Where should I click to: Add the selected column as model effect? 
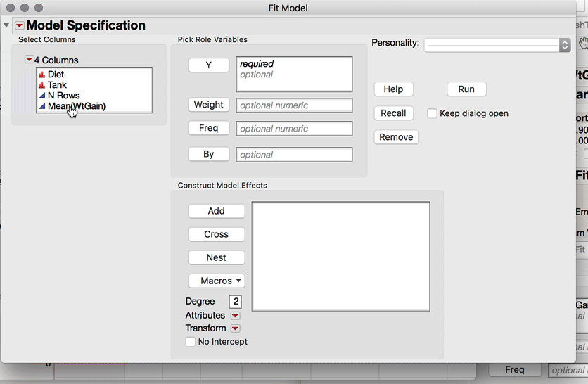pos(217,211)
